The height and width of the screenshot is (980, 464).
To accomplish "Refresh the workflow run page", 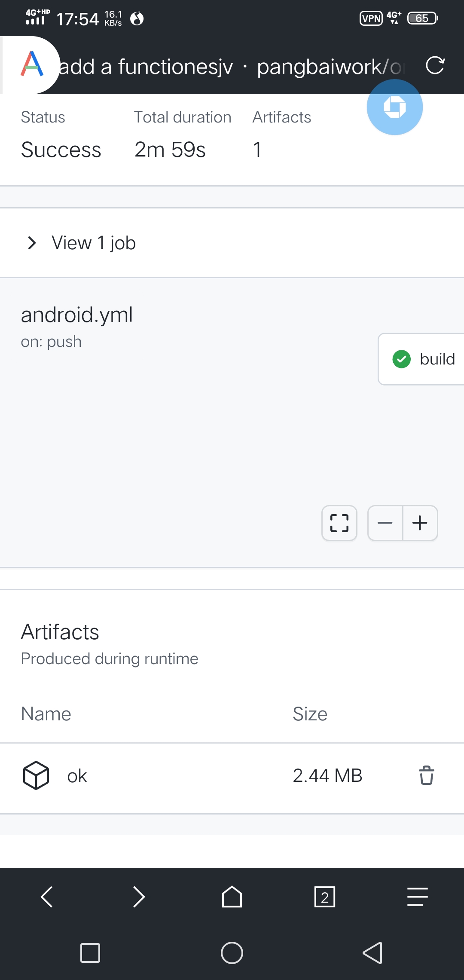I will [x=436, y=66].
